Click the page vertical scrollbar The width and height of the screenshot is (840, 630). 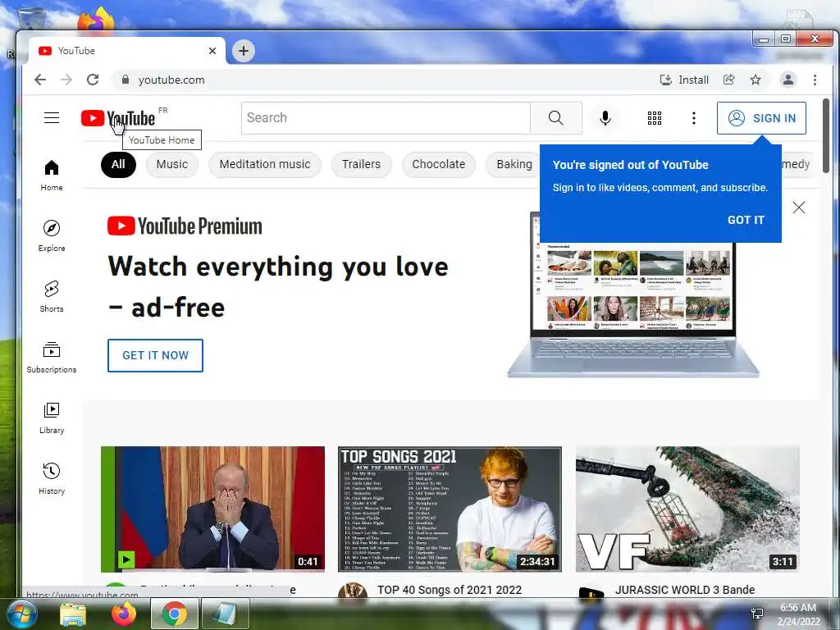point(826,135)
